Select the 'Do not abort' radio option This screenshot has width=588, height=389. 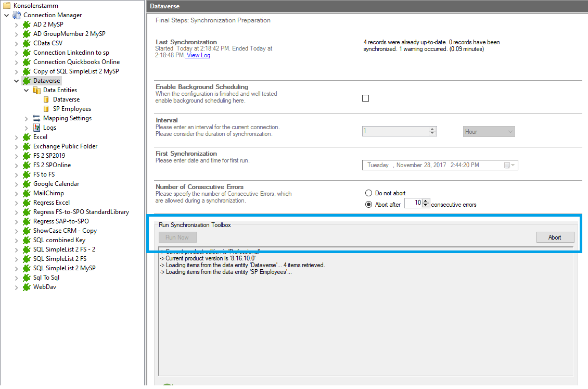pos(369,193)
